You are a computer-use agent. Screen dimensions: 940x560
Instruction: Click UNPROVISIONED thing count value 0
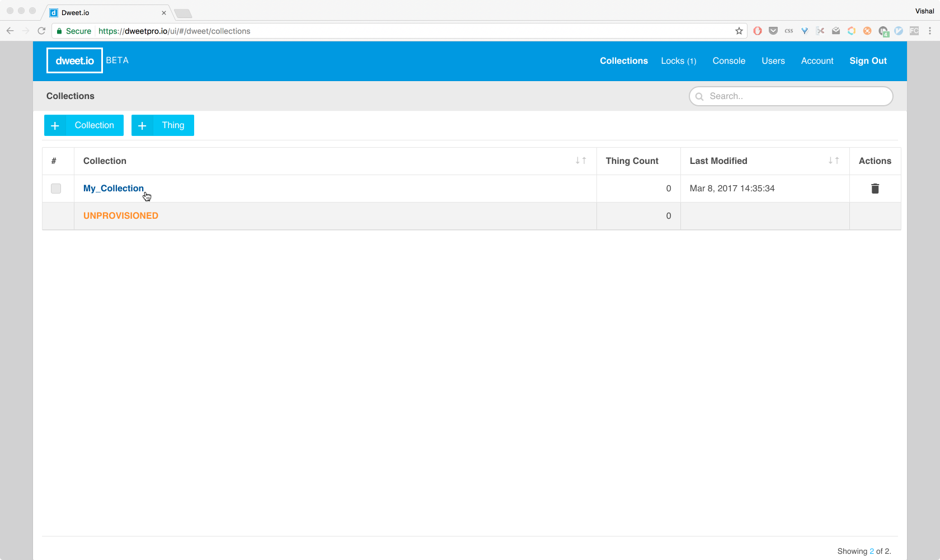[669, 216]
